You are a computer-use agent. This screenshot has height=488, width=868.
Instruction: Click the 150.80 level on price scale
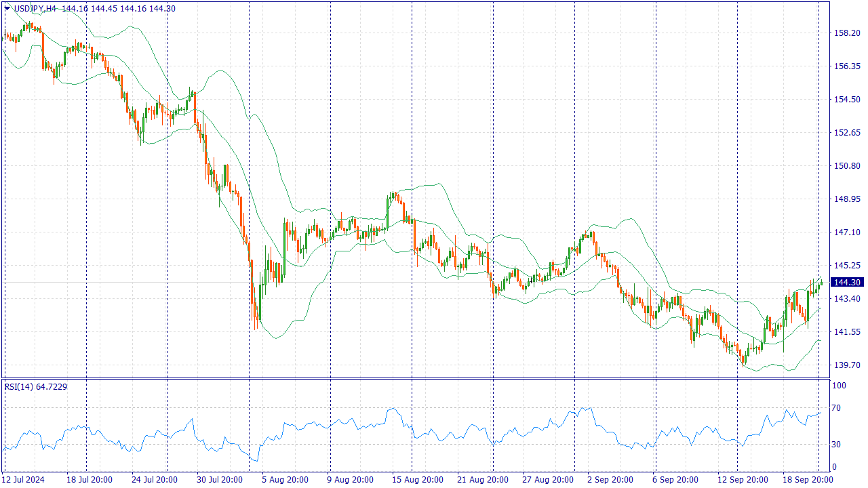[847, 166]
